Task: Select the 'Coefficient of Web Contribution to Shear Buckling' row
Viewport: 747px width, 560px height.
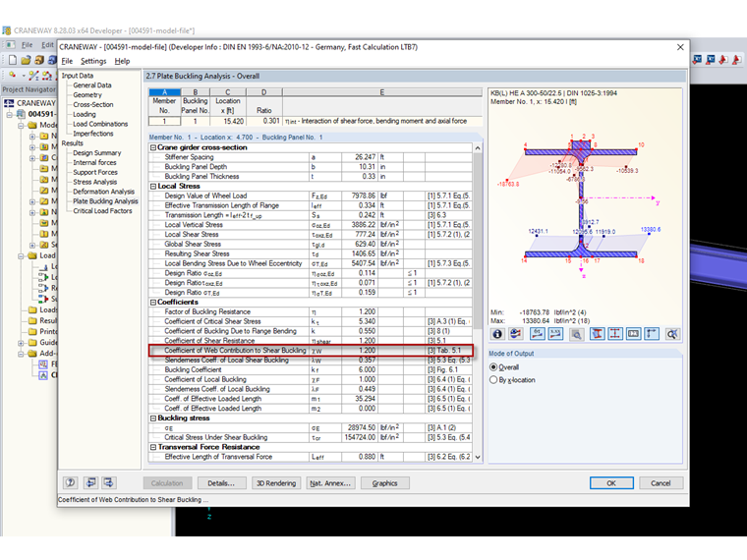Action: [x=311, y=351]
